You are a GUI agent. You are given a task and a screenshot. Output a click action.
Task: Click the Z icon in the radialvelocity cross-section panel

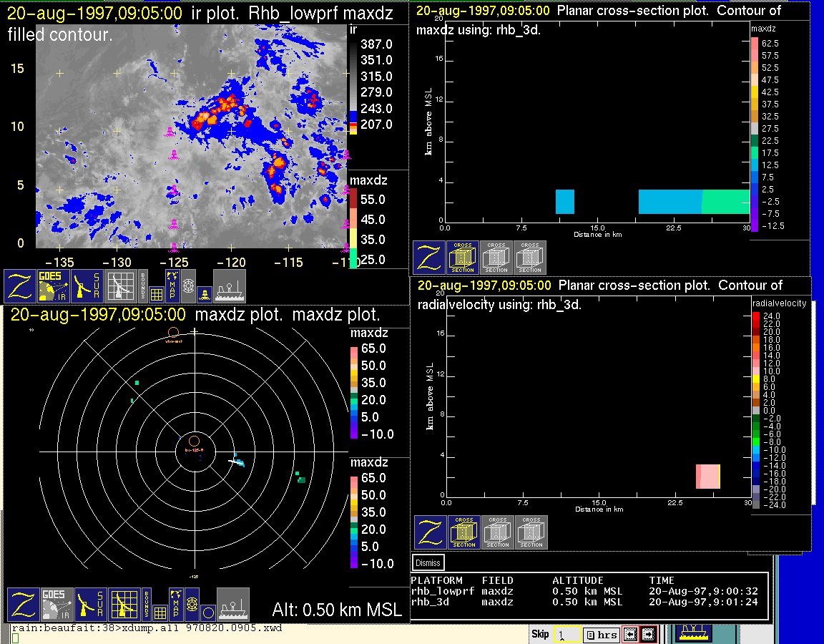(430, 532)
